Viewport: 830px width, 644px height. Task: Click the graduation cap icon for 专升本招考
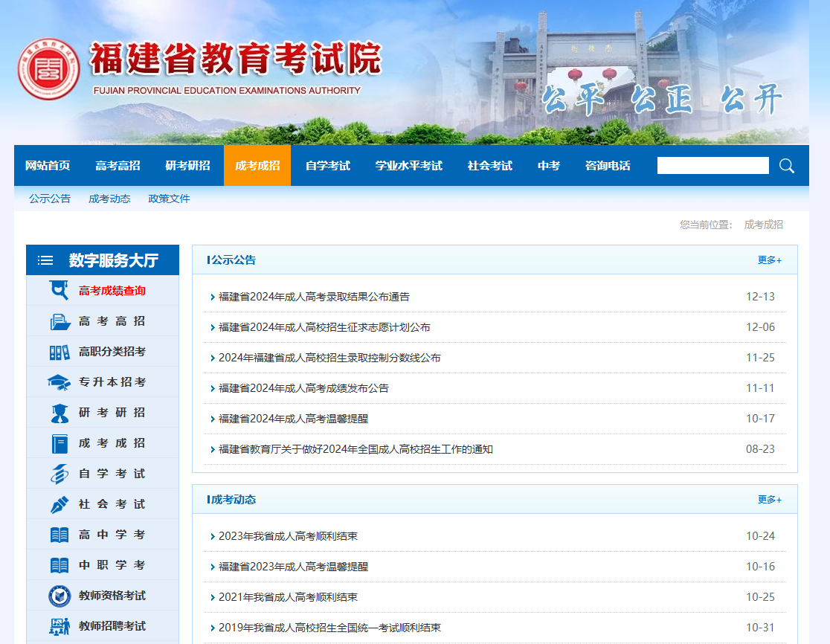tap(59, 382)
